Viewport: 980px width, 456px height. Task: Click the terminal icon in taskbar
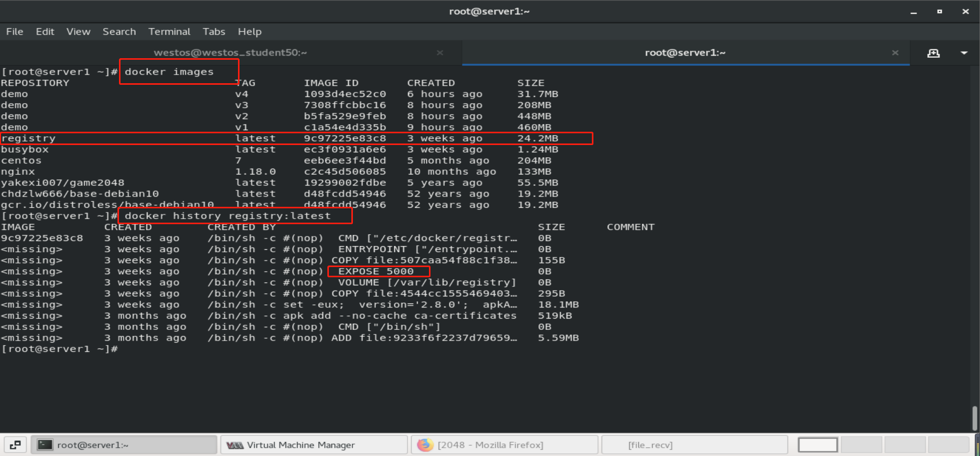(45, 445)
